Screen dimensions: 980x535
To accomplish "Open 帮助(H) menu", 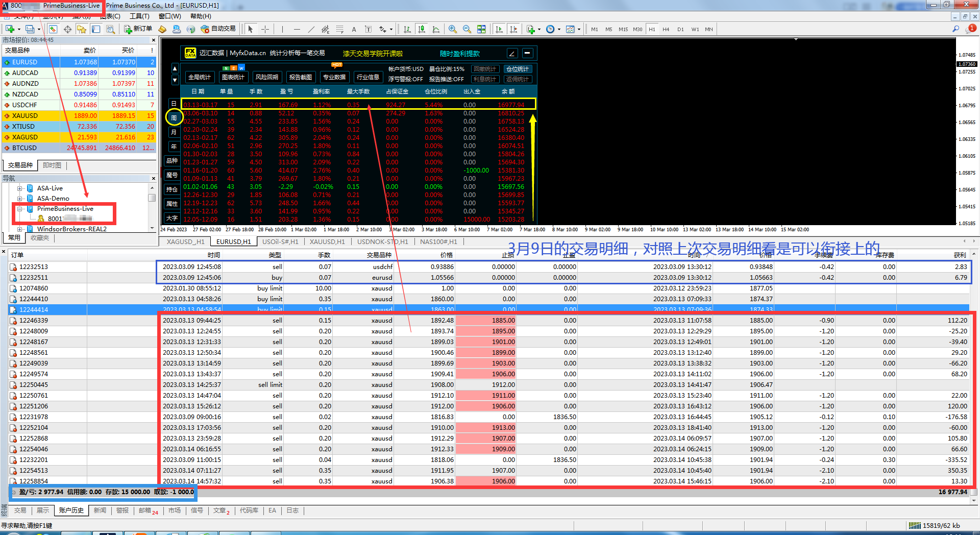I will point(201,16).
